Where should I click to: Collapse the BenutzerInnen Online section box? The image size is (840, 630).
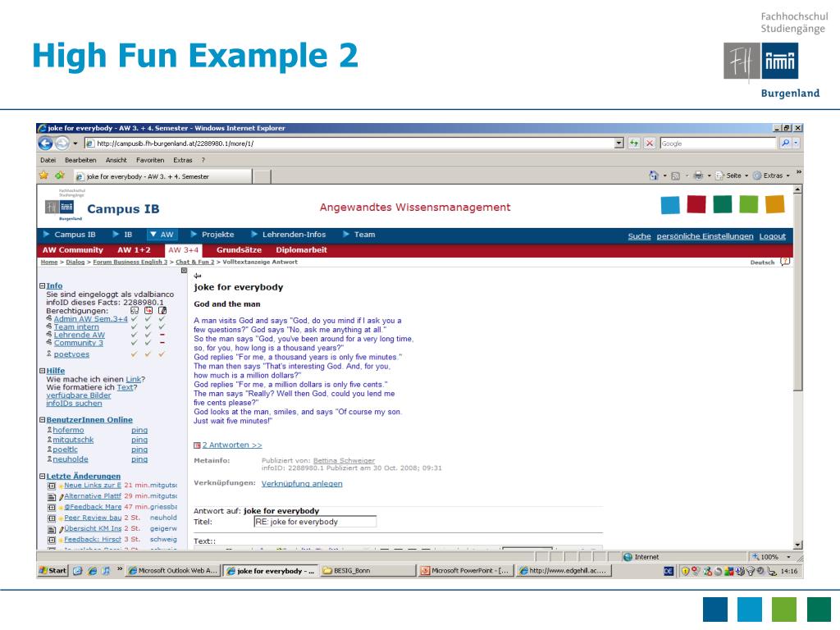[43, 419]
